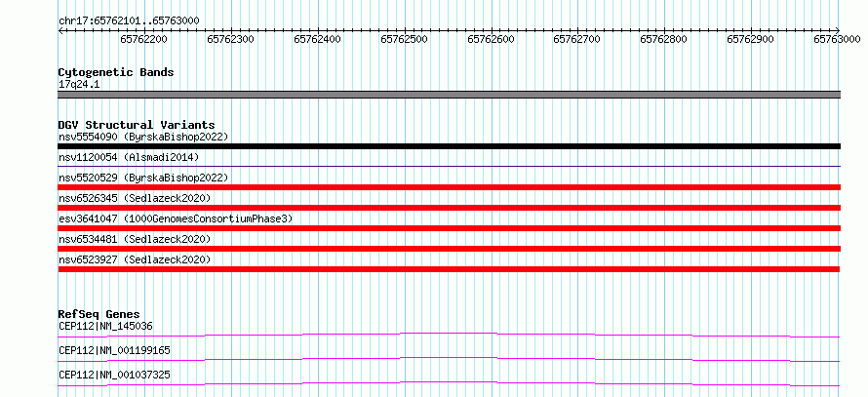Select the nsv6526345 red variant bar
Viewport: 868px width, 397px height.
449,208
